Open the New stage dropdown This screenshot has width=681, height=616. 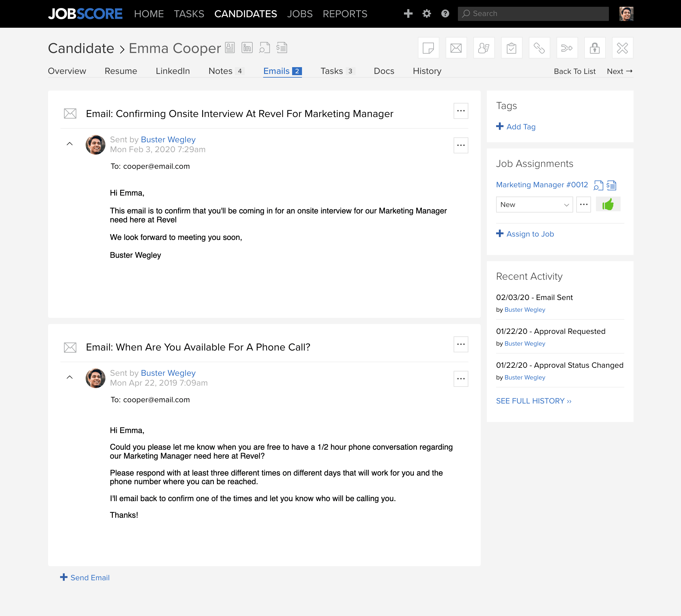click(x=534, y=205)
